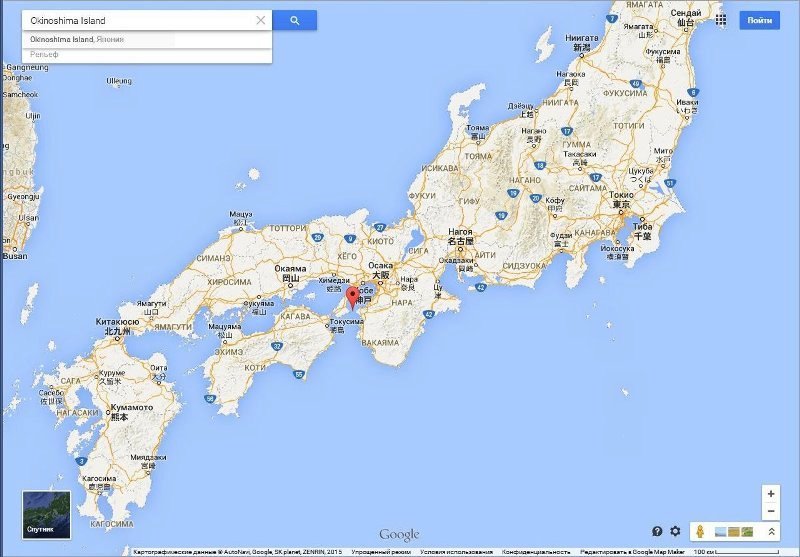Viewport: 800px width, 557px height.
Task: Clear the search field with the X
Action: click(x=261, y=20)
